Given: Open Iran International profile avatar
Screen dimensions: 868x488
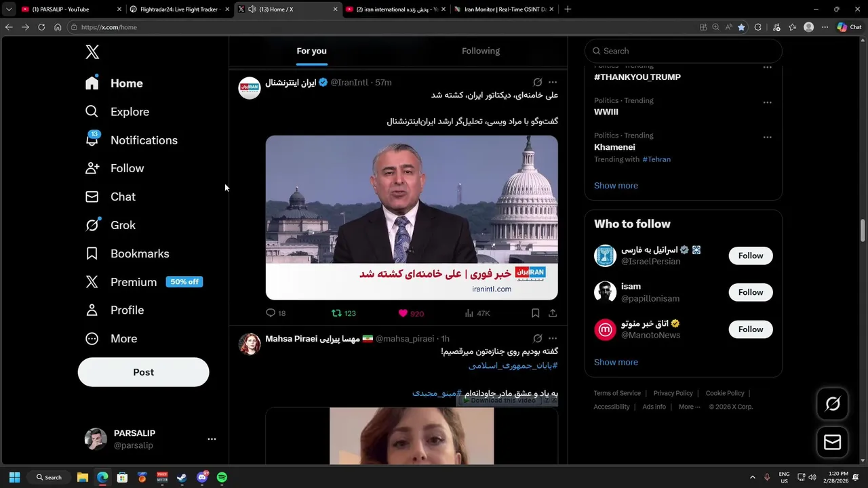Looking at the screenshot, I should pyautogui.click(x=250, y=88).
